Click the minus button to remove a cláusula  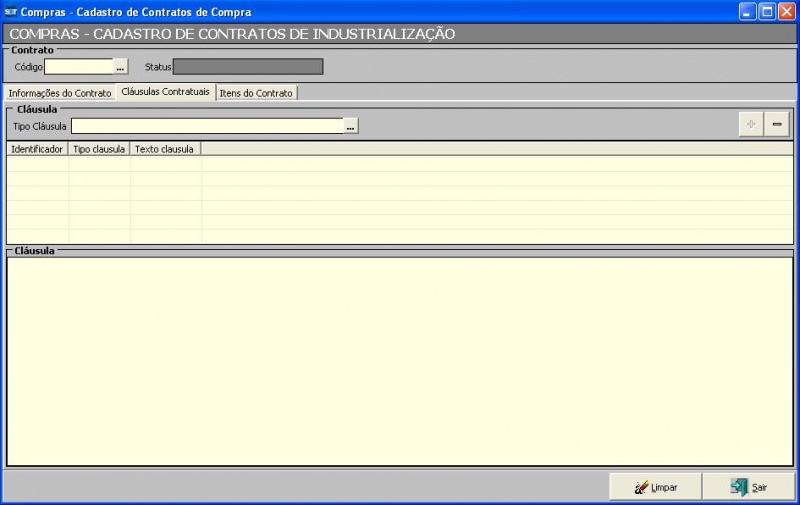click(x=777, y=125)
